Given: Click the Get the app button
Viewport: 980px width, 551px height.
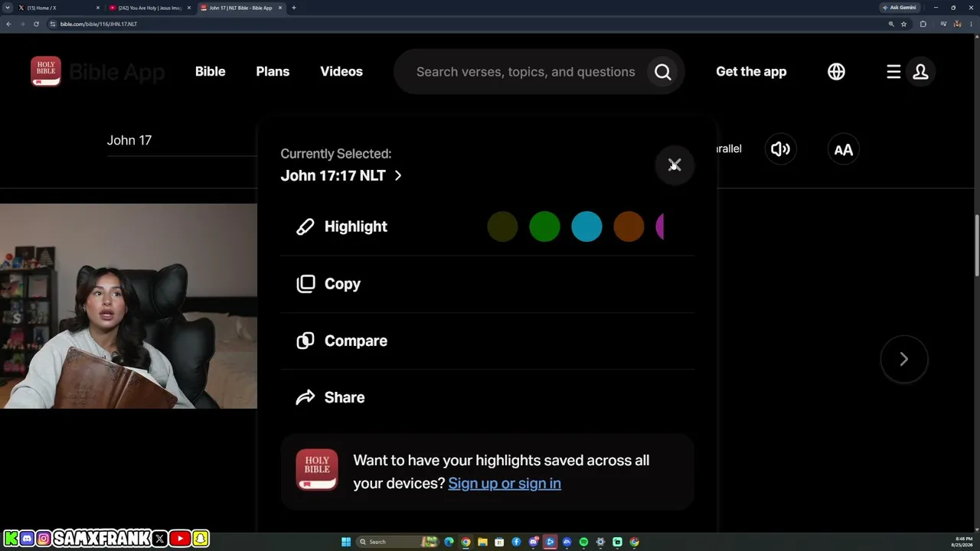Looking at the screenshot, I should [751, 72].
